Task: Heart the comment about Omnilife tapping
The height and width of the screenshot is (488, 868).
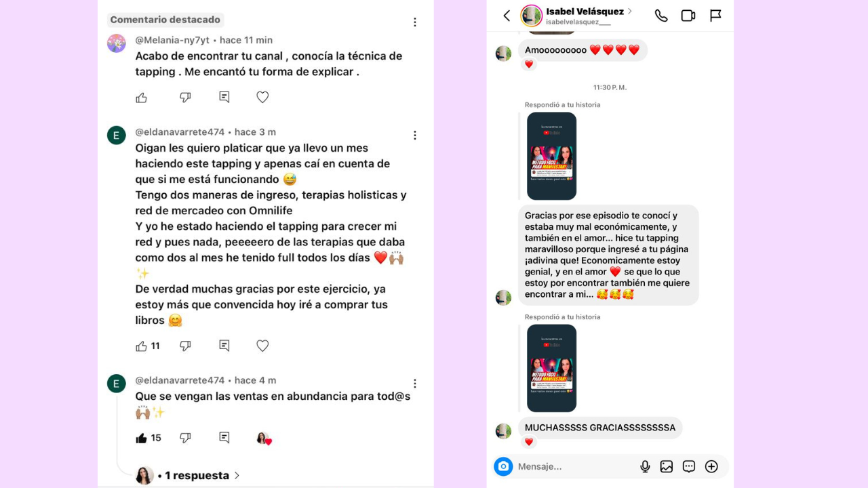Action: [x=262, y=346]
